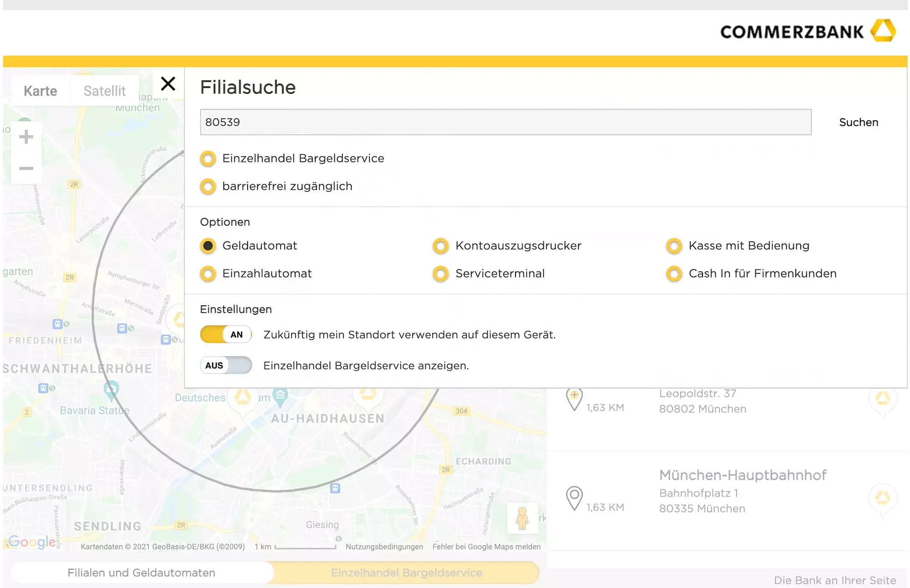
Task: Switch map to Karte view
Action: [40, 91]
